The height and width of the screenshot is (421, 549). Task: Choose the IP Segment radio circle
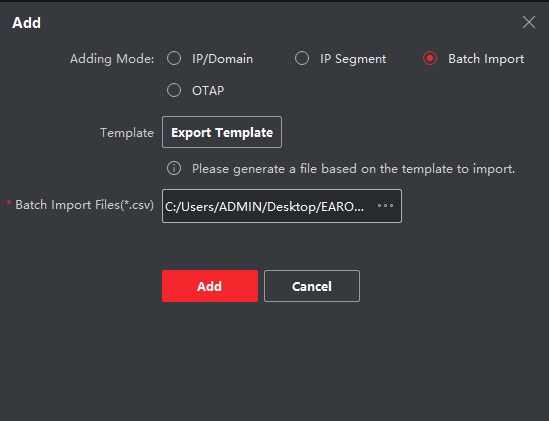coord(302,58)
